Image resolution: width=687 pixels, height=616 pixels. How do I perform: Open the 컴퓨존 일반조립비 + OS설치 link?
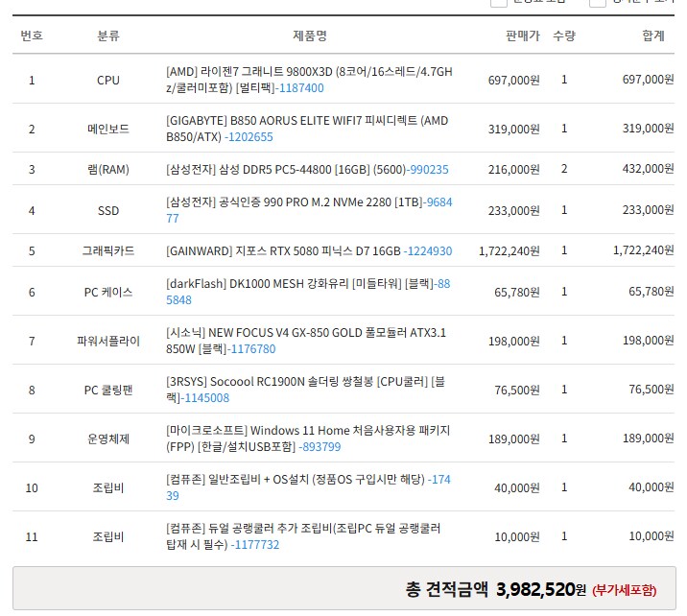pyautogui.click(x=308, y=487)
